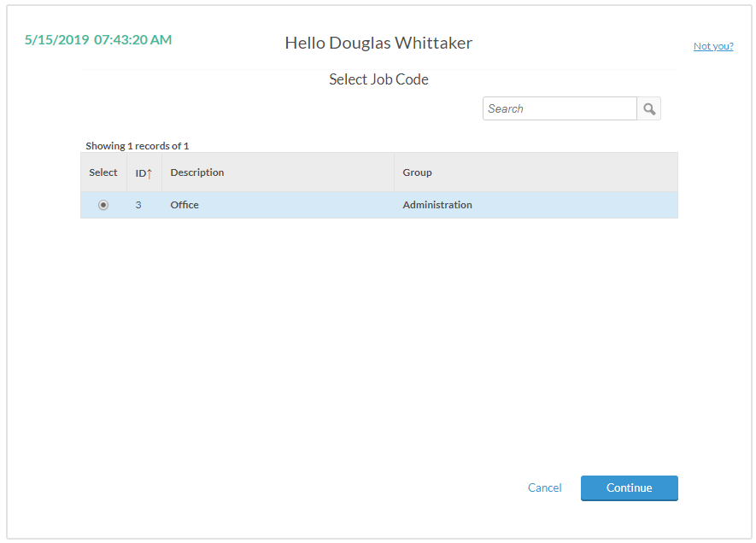The width and height of the screenshot is (756, 543).
Task: Click the 07:43:20 AM clock time
Action: [132, 40]
